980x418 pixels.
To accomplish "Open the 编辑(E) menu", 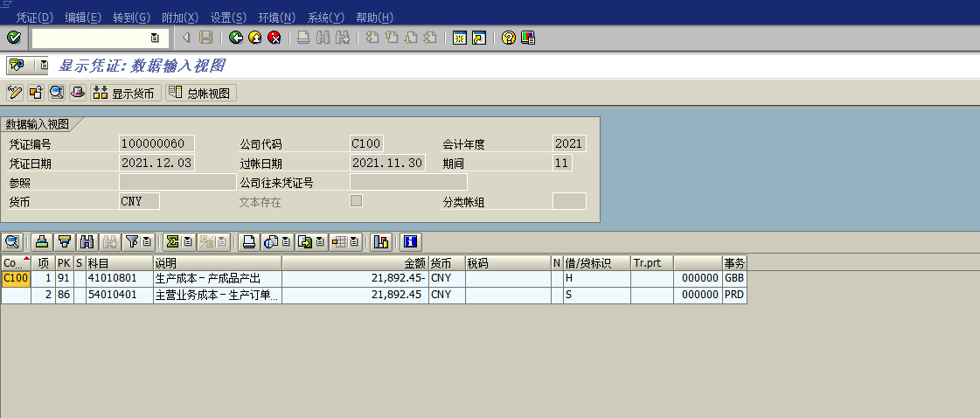I will (x=83, y=17).
